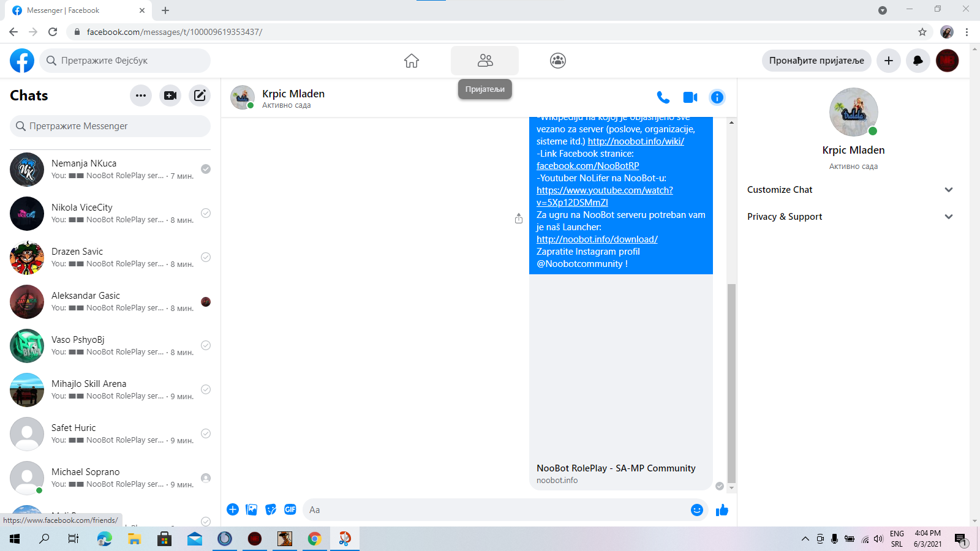
Task: Open more actions plus icon in composer
Action: [233, 509]
